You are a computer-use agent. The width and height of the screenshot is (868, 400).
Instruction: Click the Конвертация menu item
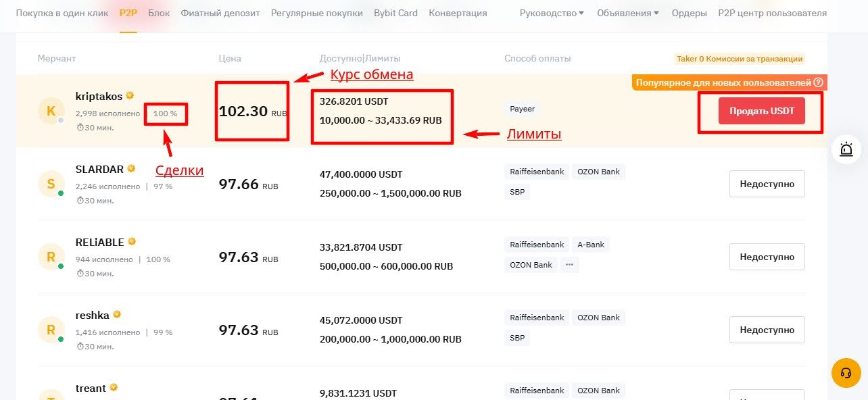click(x=457, y=12)
